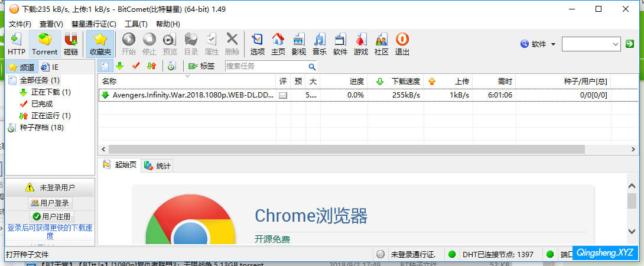Open the 软件 search category dropdown

click(x=538, y=44)
